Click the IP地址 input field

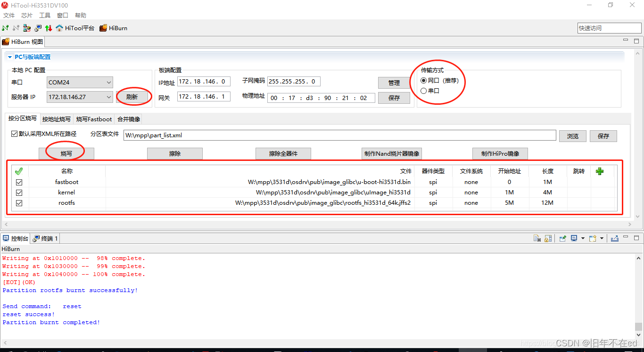pos(204,82)
